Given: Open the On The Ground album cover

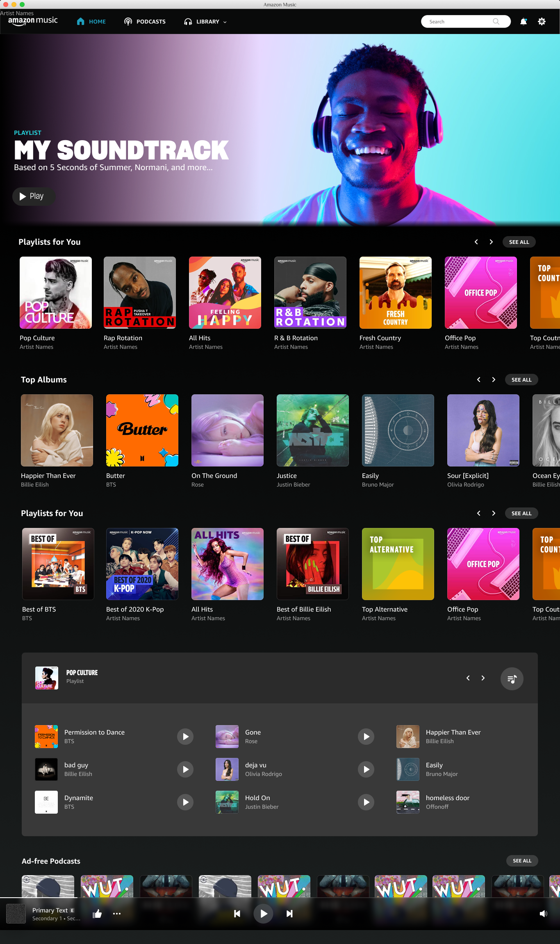Looking at the screenshot, I should 228,430.
